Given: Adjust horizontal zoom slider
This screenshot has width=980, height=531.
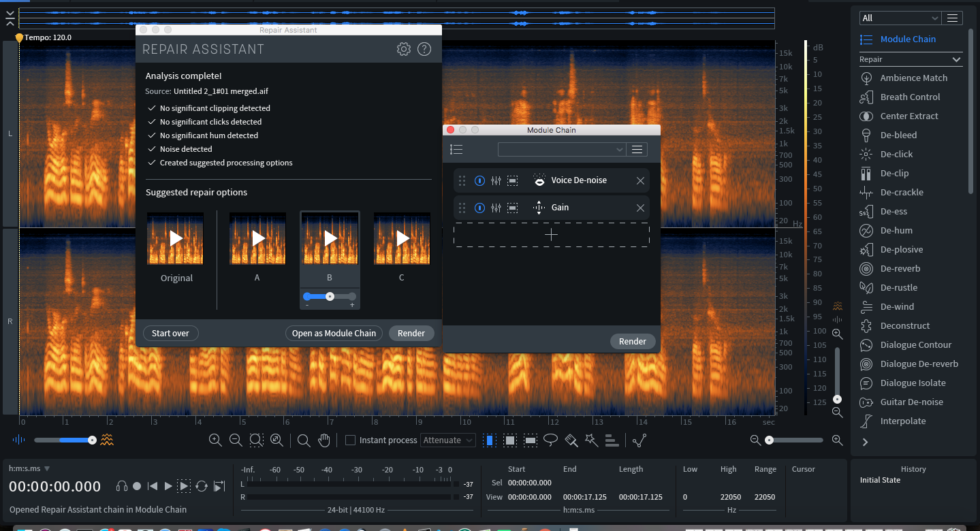Looking at the screenshot, I should tap(795, 440).
